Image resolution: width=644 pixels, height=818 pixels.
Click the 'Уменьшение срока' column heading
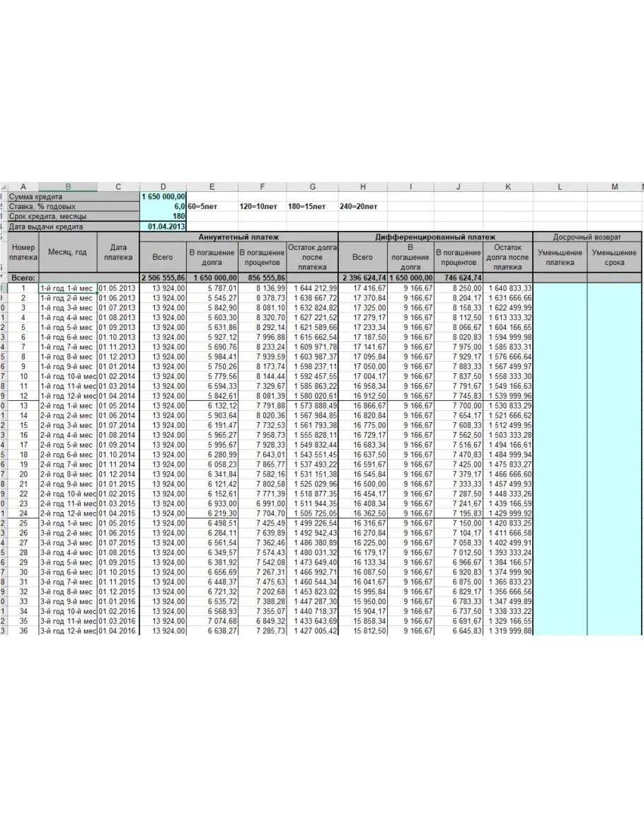[614, 257]
